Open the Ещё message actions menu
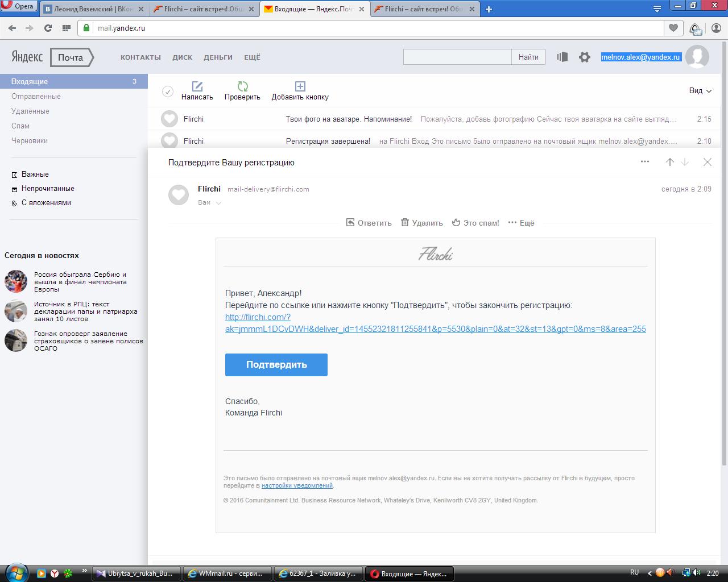This screenshot has height=582, width=728. 522,223
